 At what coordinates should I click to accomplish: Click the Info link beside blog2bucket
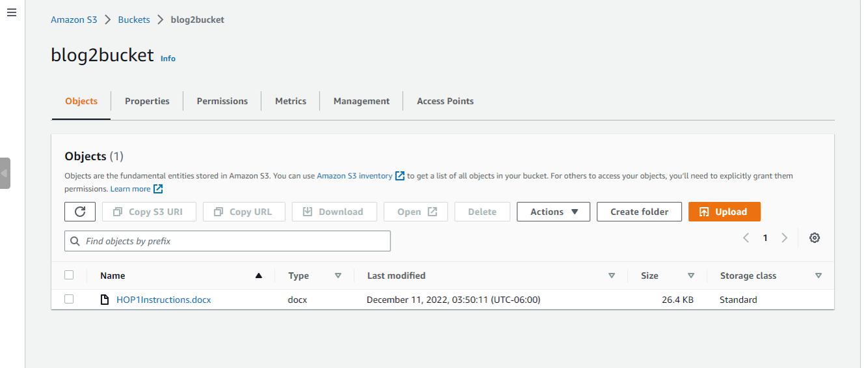point(168,58)
